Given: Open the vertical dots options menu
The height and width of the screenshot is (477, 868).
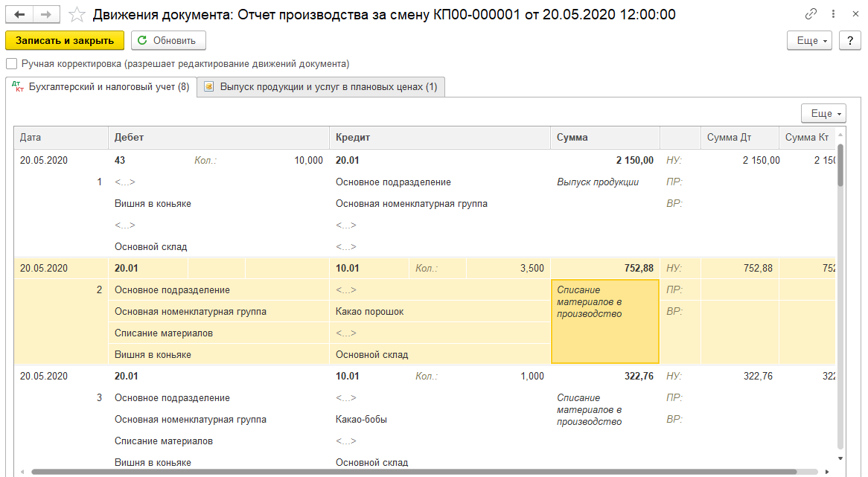Looking at the screenshot, I should point(832,14).
